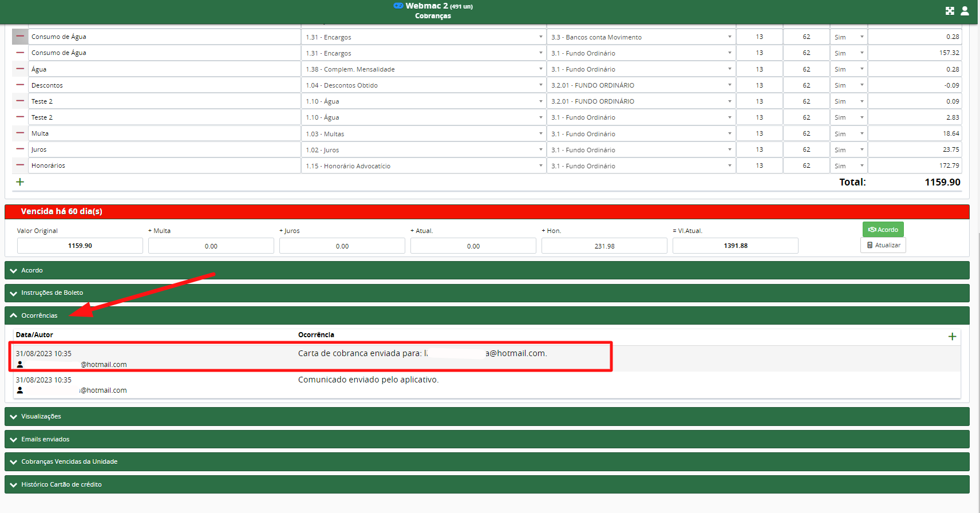Click the Hon. value input field
The width and height of the screenshot is (980, 513).
(x=604, y=246)
